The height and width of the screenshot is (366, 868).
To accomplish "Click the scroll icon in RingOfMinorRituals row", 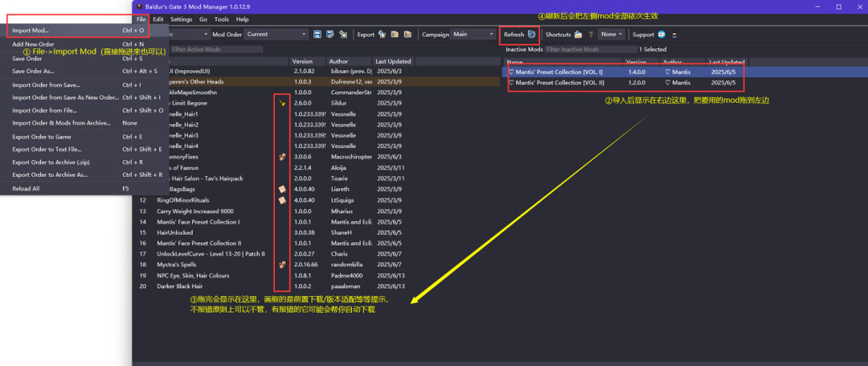I will [282, 199].
